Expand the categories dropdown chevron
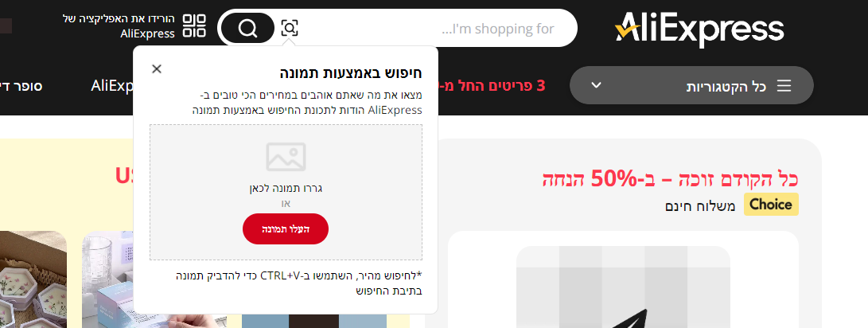Image resolution: width=868 pixels, height=328 pixels. 596,85
